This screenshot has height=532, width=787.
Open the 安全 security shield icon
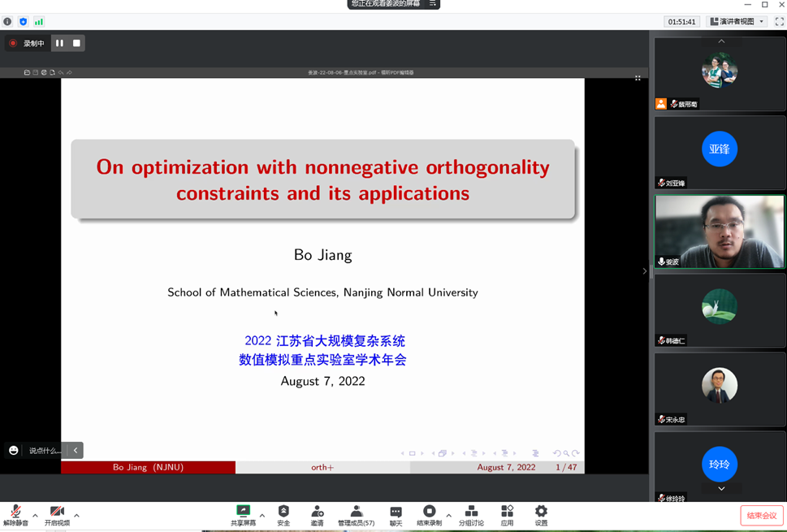(283, 515)
